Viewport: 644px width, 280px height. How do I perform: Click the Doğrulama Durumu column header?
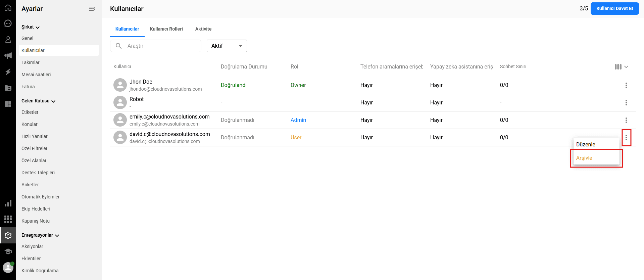point(244,66)
